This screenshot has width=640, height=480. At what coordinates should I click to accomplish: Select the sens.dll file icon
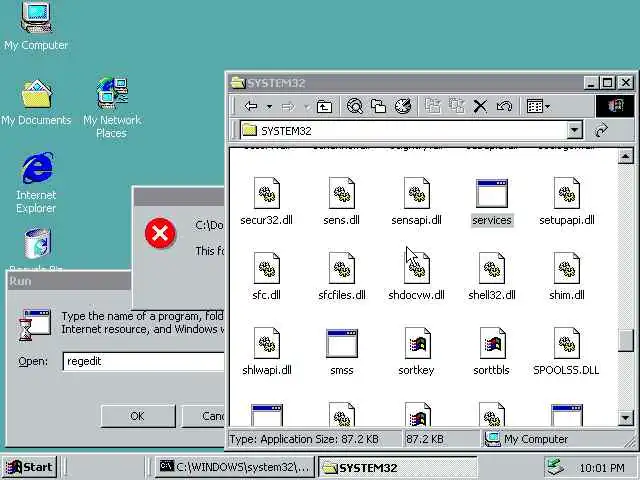pyautogui.click(x=342, y=193)
